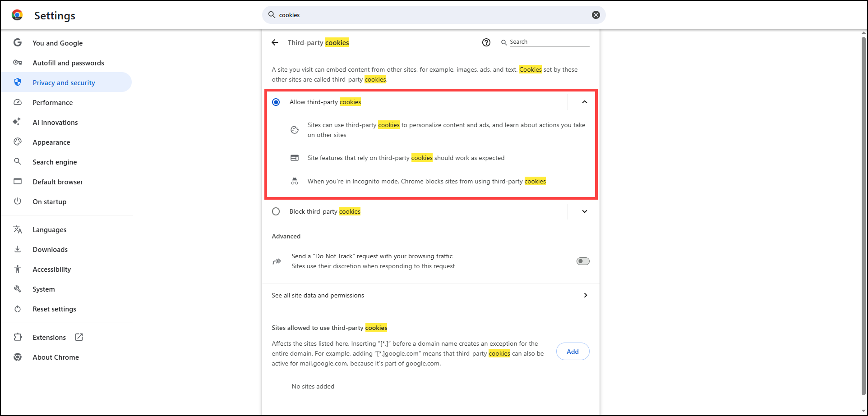Click the Extensions external link icon
Image resolution: width=868 pixels, height=416 pixels.
(x=79, y=337)
